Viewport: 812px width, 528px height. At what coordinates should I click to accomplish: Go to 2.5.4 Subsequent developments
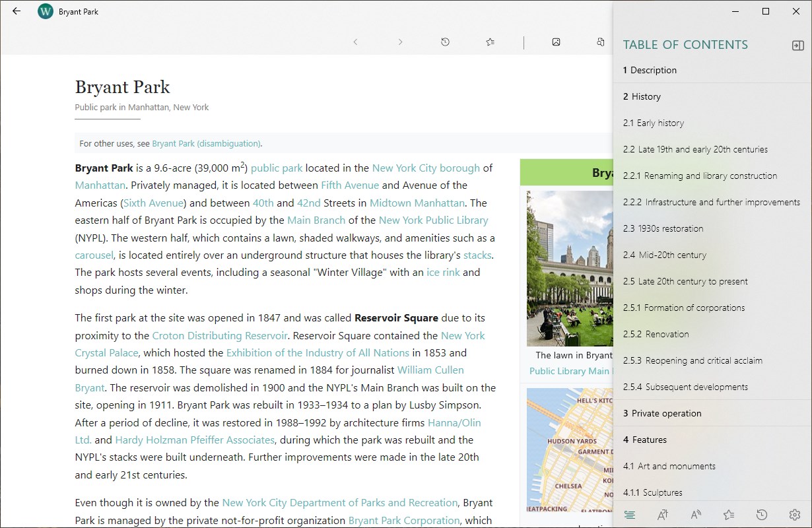(x=712, y=387)
